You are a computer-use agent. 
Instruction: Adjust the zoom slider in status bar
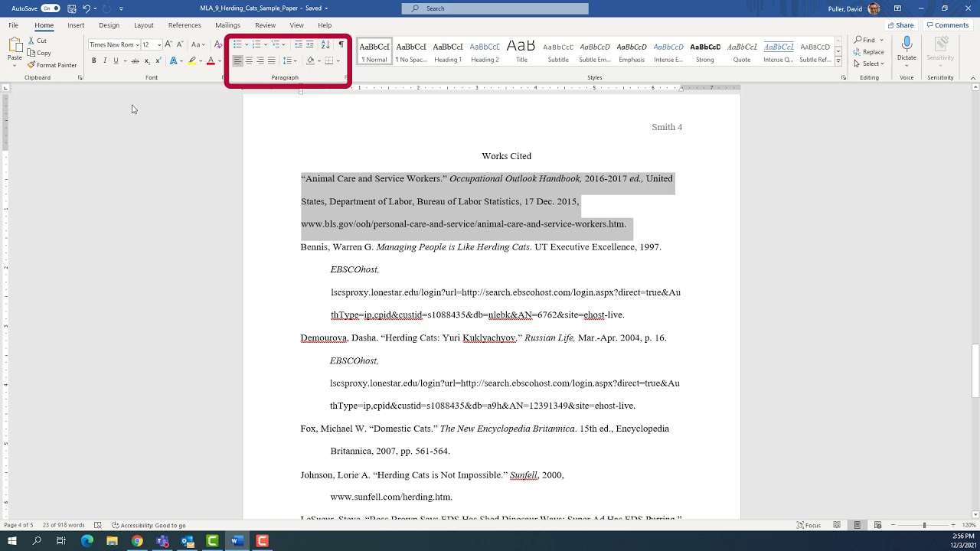coord(924,525)
